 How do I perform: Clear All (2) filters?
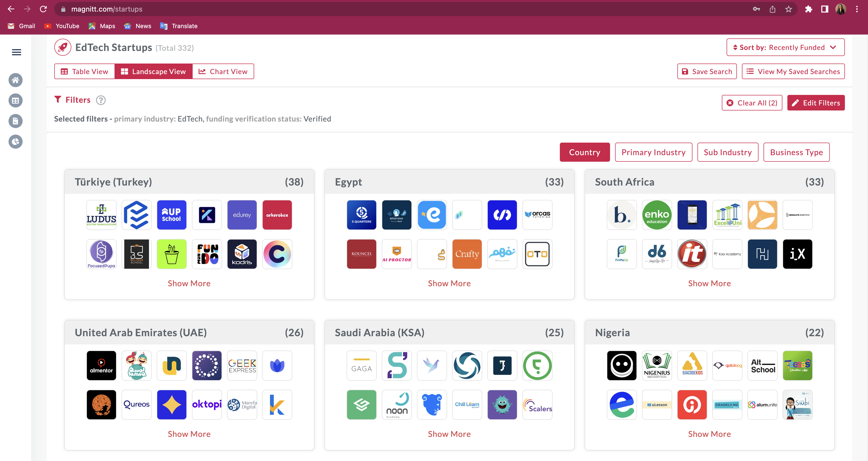tap(752, 103)
